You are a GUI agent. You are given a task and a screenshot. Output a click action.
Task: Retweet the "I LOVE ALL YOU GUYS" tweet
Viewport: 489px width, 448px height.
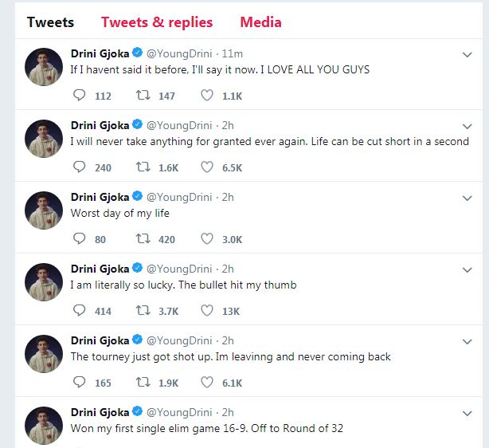pos(144,96)
